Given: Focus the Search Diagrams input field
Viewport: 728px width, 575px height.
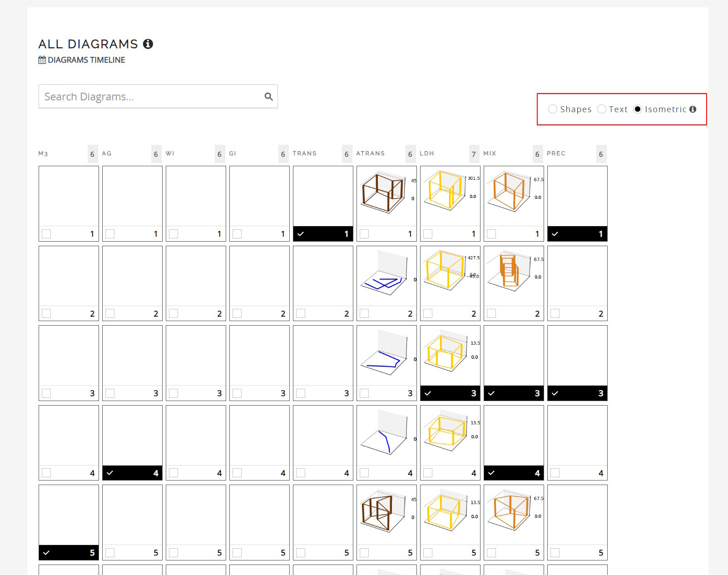Looking at the screenshot, I should tap(158, 96).
